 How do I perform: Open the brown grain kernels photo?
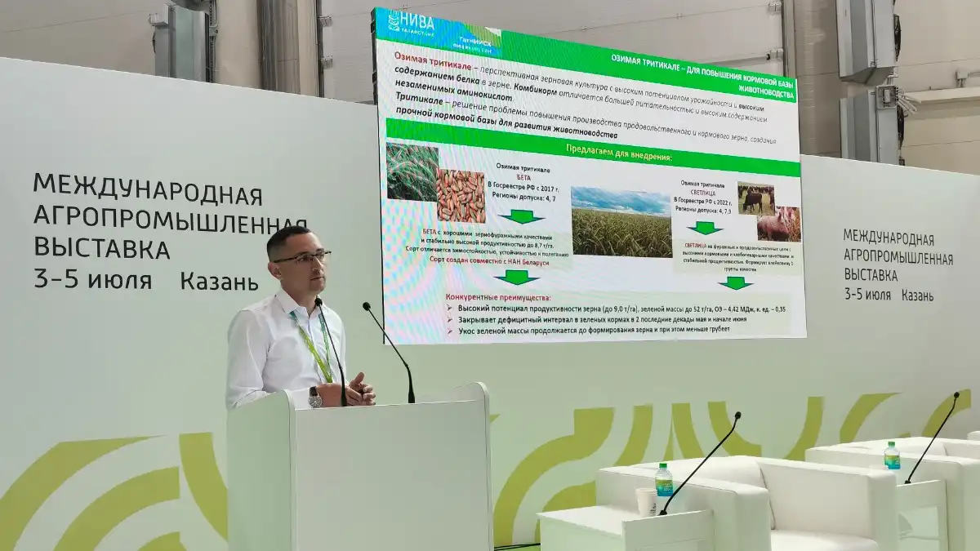coord(461,195)
